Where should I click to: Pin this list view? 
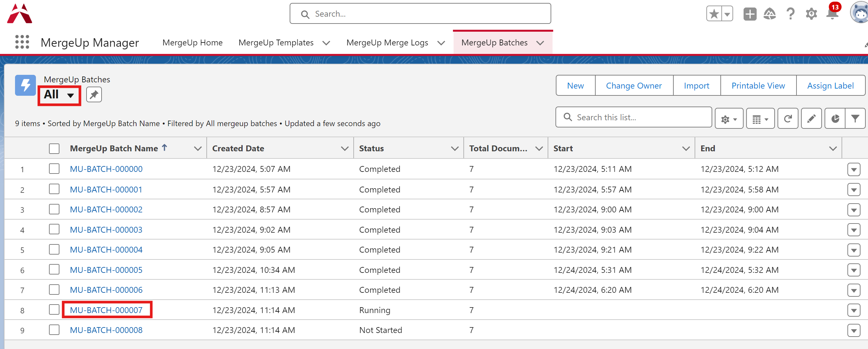(x=94, y=95)
